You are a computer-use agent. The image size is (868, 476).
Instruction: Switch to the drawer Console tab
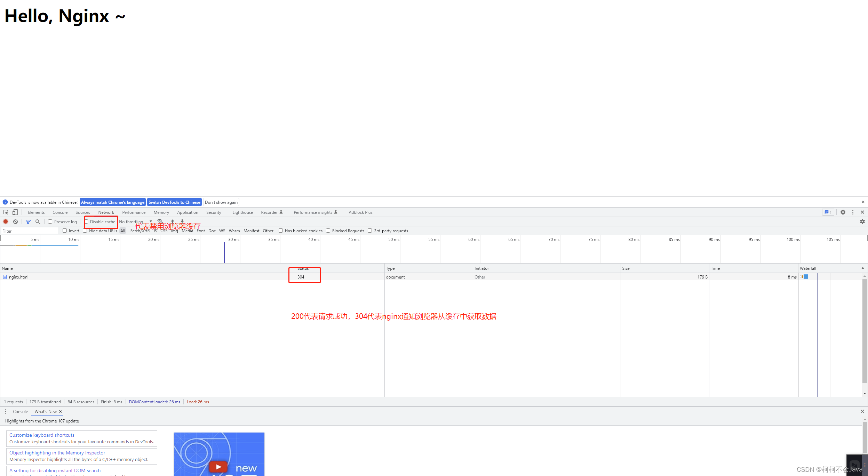coord(20,411)
